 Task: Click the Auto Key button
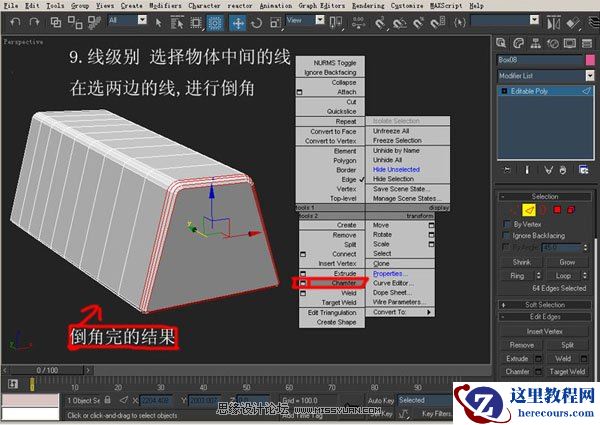point(381,401)
